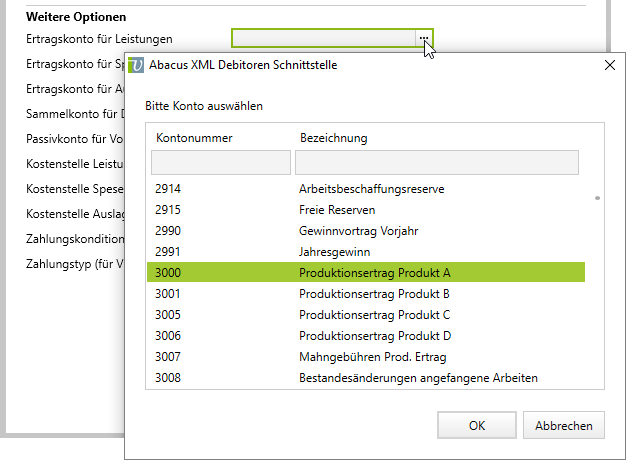Select account 3007 Mahngebühren Prod. Ertrag
The image size is (626, 460).
point(372,356)
